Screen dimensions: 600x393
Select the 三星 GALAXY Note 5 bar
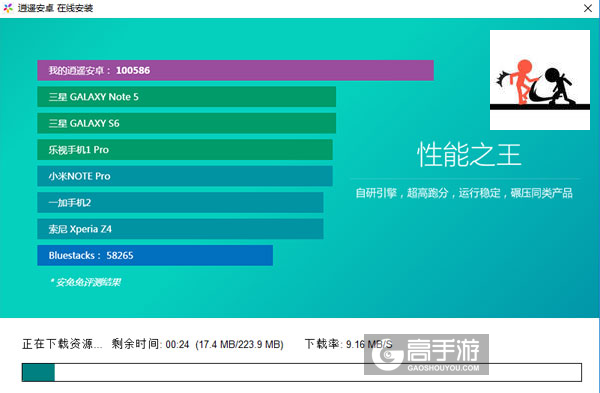(x=186, y=97)
